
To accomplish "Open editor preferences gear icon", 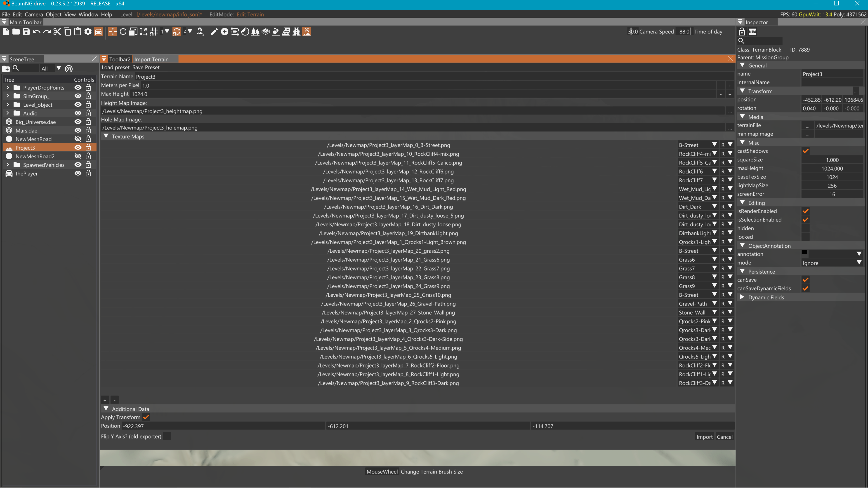I will pyautogui.click(x=88, y=32).
